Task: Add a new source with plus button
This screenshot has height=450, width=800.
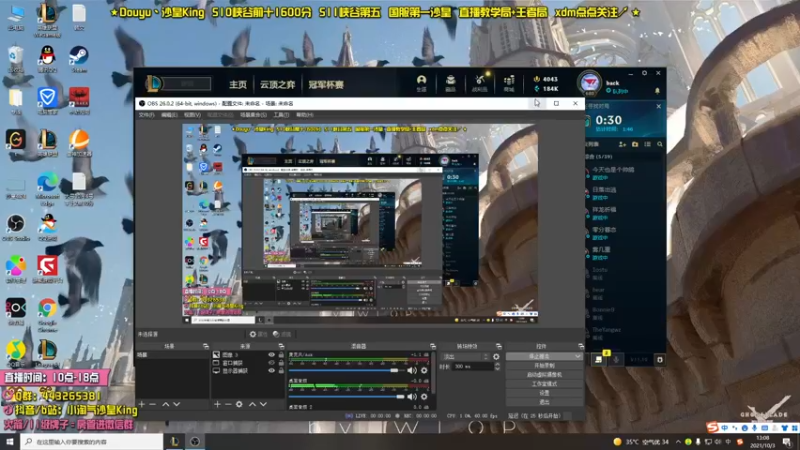Action: click(x=217, y=404)
